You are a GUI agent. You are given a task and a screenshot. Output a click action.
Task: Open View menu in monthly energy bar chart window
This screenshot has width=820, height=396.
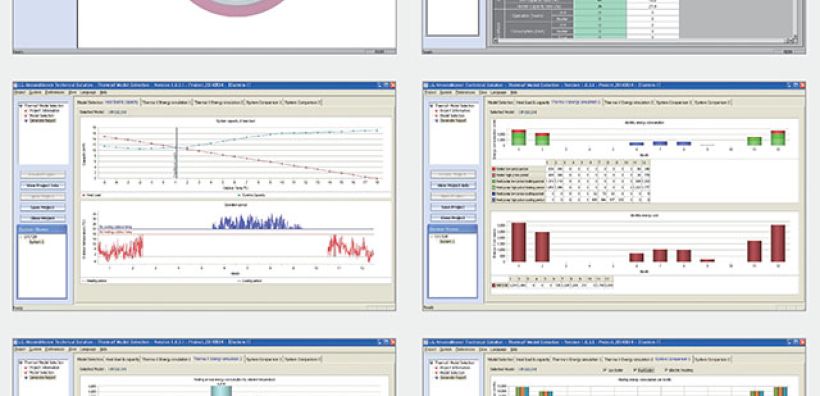click(x=483, y=92)
